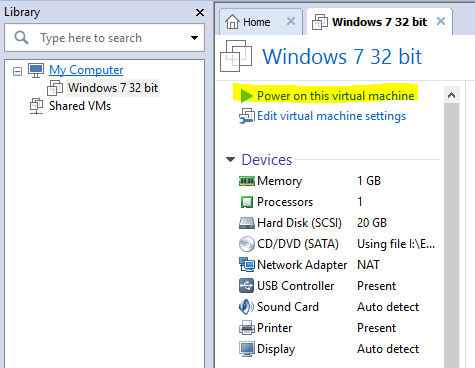Select the Processors device label
The width and height of the screenshot is (475, 368).
[285, 202]
